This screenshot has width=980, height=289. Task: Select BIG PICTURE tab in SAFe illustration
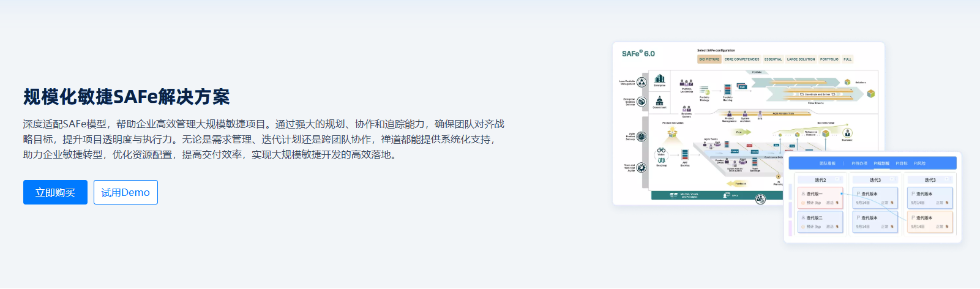(709, 59)
